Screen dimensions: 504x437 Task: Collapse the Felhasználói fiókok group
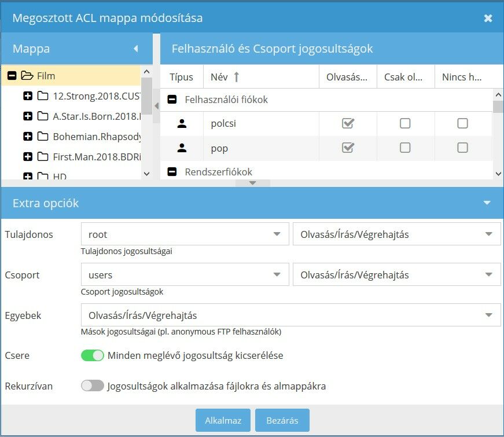pos(172,100)
